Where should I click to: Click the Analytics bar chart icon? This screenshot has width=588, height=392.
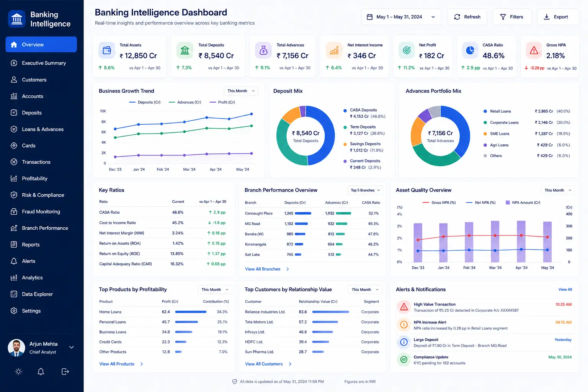pyautogui.click(x=14, y=278)
